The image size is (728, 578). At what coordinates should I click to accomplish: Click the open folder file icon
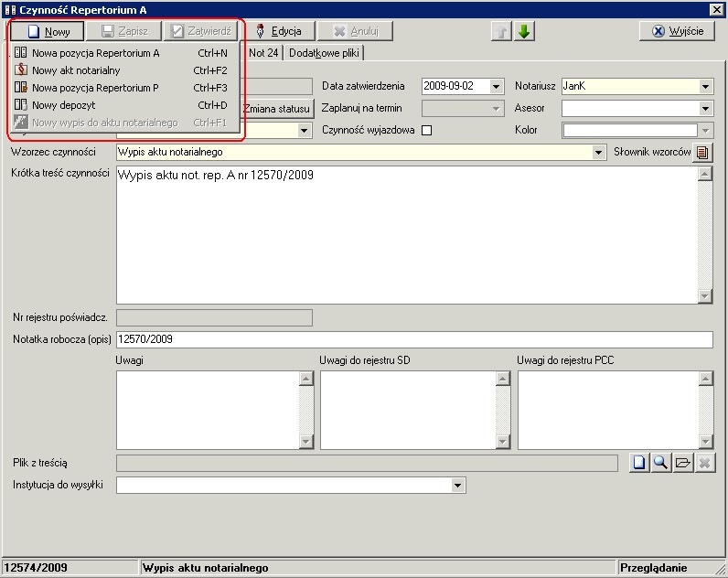click(x=682, y=464)
